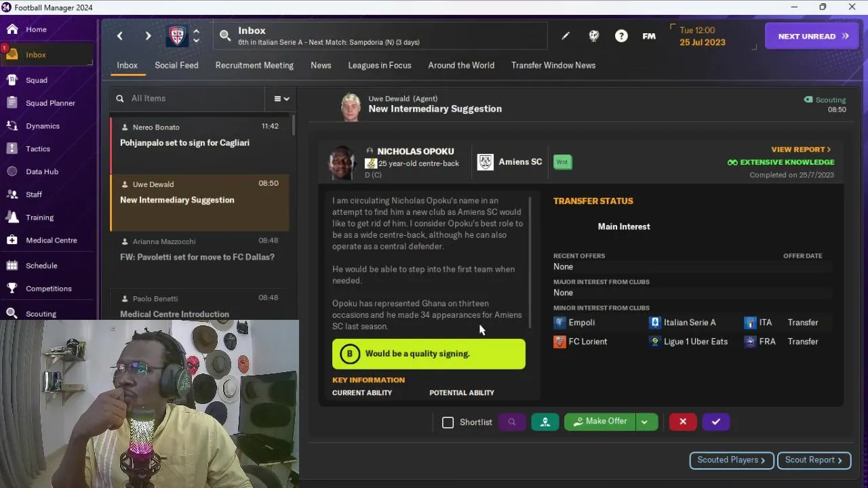Select the Inbox sidebar item

[x=47, y=55]
